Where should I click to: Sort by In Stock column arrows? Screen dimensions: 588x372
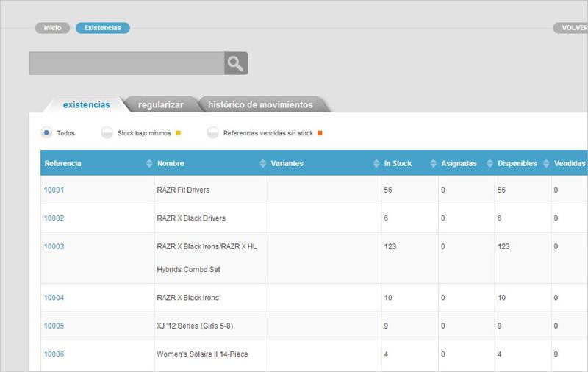(x=433, y=163)
